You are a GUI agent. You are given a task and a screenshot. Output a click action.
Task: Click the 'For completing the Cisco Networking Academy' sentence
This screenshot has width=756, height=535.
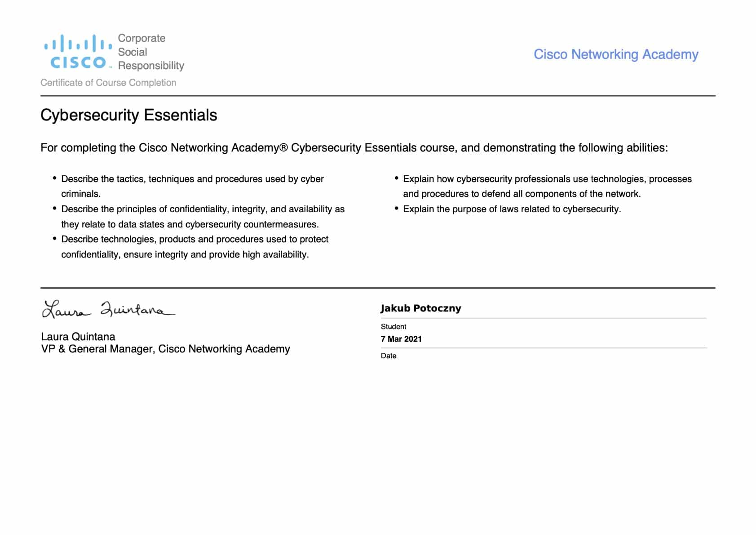(354, 148)
